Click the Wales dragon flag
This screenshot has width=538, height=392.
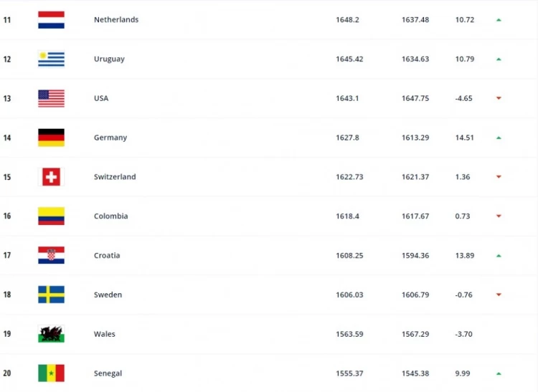click(51, 334)
